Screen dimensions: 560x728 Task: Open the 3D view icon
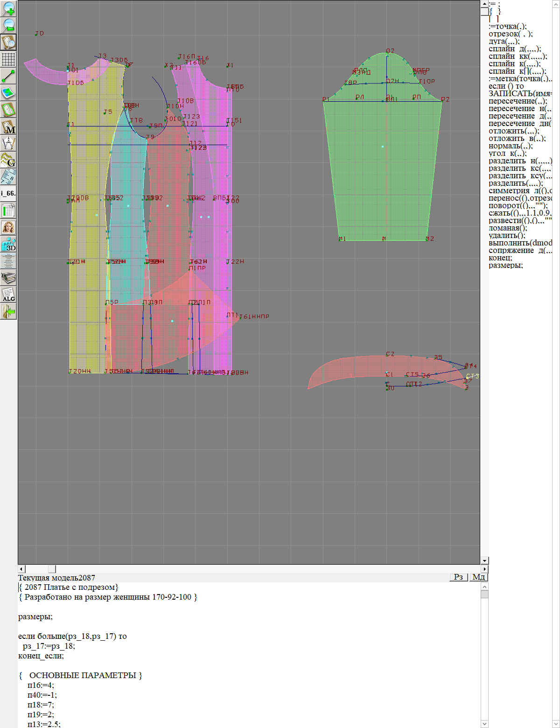(8, 244)
